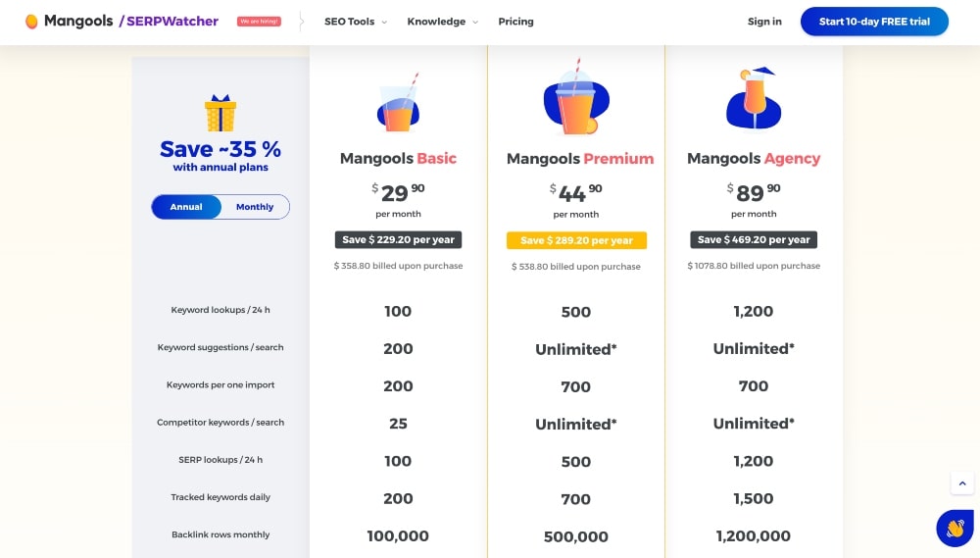Click the yellow Save $289.20 per year badge
The image size is (980, 558).
click(x=576, y=240)
